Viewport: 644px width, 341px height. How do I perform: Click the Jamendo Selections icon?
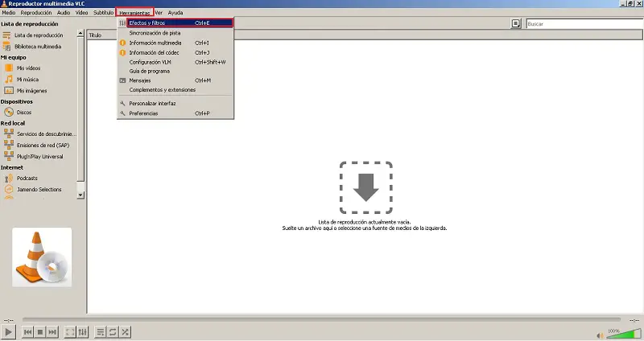[9, 189]
